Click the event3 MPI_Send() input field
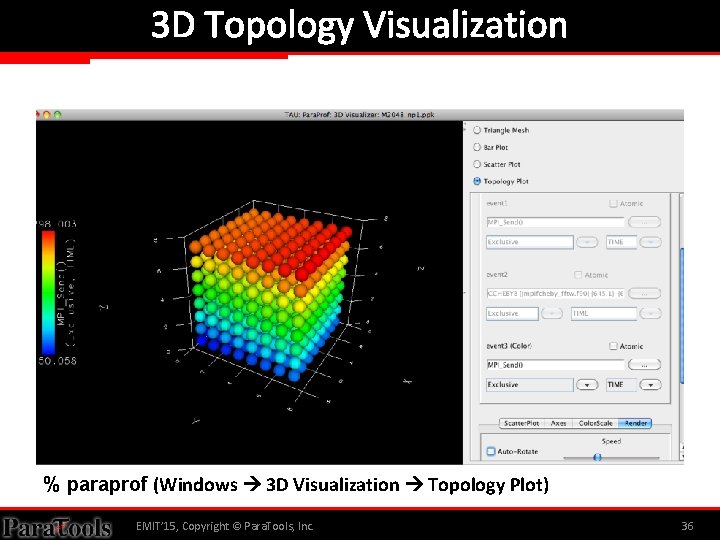Image resolution: width=720 pixels, height=540 pixels. (555, 365)
